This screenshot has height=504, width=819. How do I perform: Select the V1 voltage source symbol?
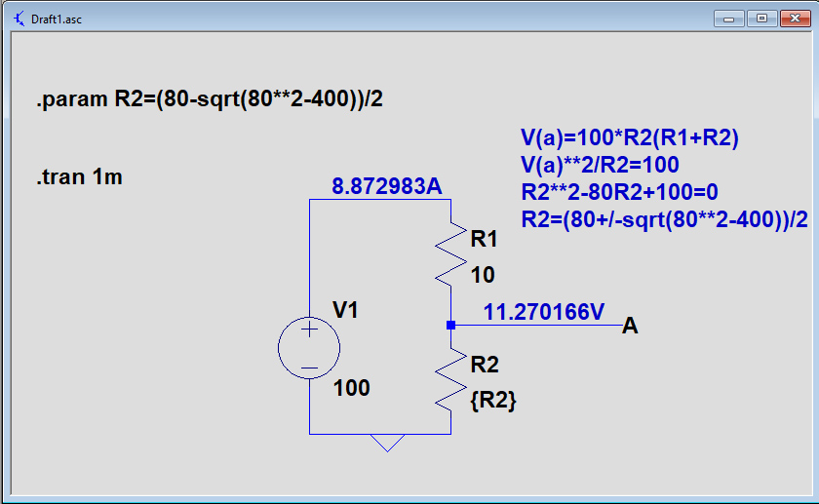click(x=309, y=348)
